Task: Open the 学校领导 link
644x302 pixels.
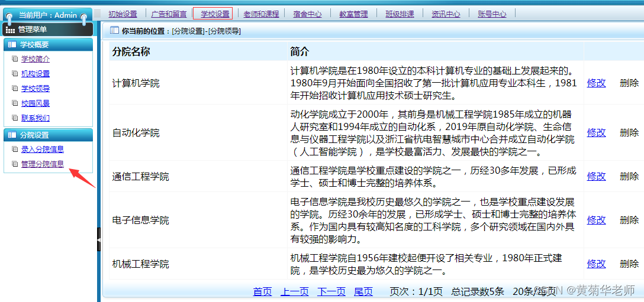Action: click(36, 89)
